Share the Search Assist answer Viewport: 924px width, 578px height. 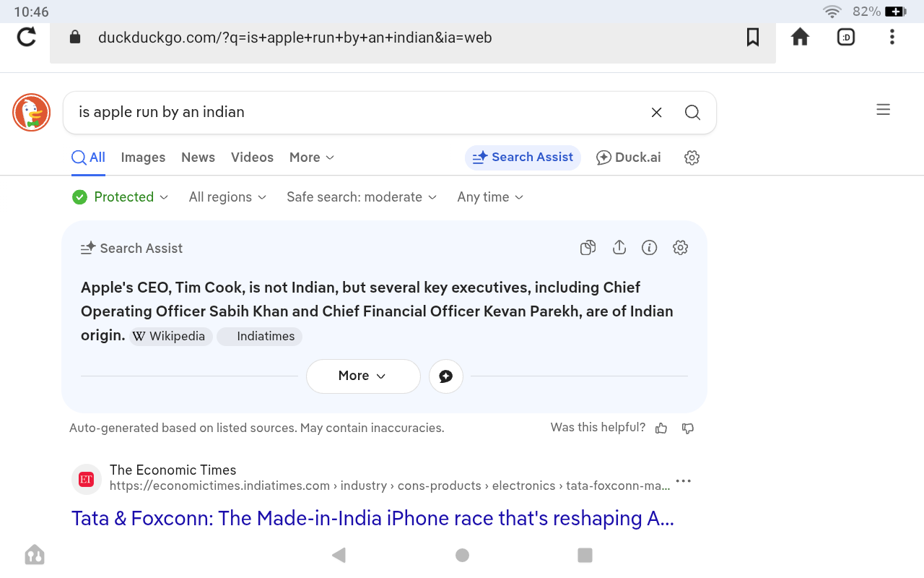tap(619, 248)
